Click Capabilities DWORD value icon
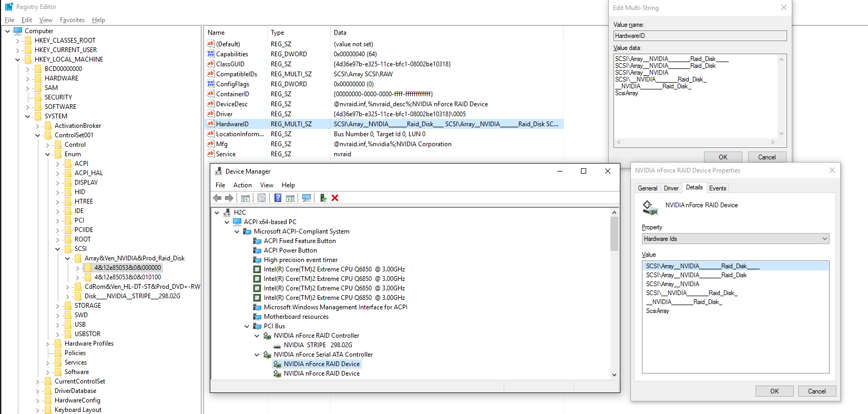This screenshot has width=868, height=414. 211,54
